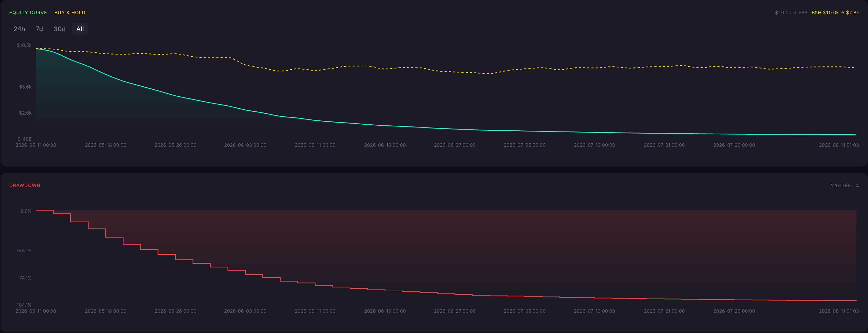This screenshot has width=868, height=333.
Task: Click 2026-06-19 00:00 on the equity chart axis
Action: 385,145
